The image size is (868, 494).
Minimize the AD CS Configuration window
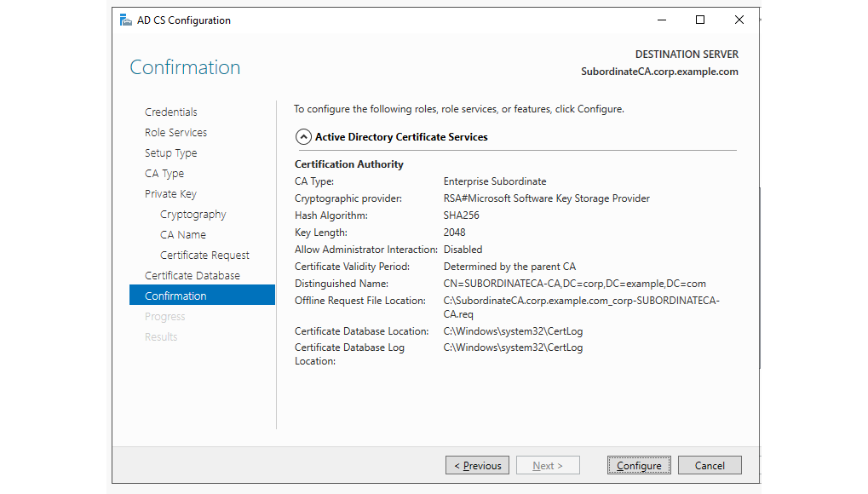pyautogui.click(x=661, y=19)
